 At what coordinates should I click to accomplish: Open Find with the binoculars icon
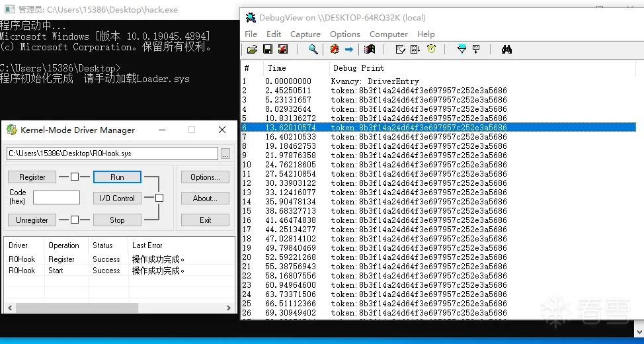[506, 50]
